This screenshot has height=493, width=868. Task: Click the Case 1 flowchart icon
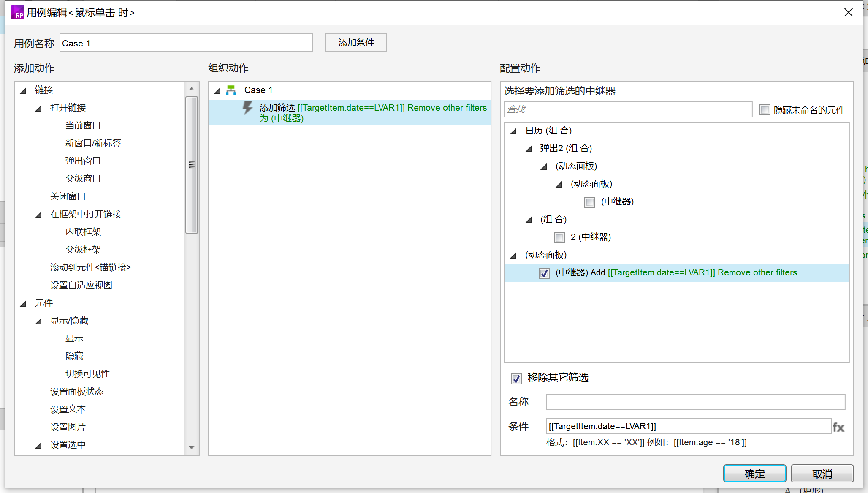point(231,90)
